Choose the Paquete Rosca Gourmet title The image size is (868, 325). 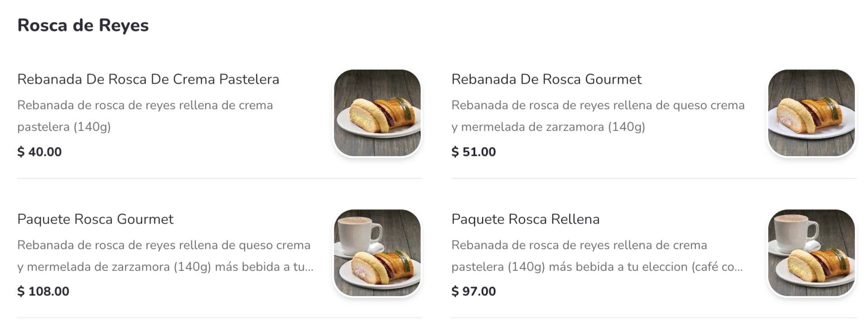(95, 219)
